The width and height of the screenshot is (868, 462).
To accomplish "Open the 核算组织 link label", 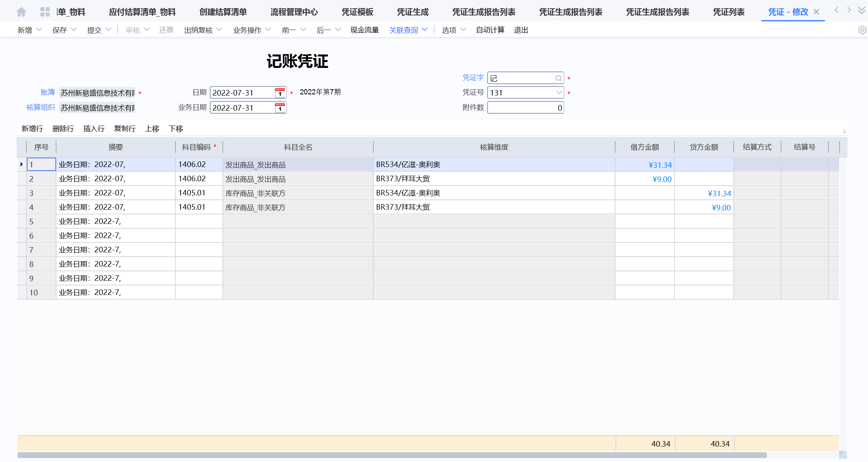I will [40, 107].
